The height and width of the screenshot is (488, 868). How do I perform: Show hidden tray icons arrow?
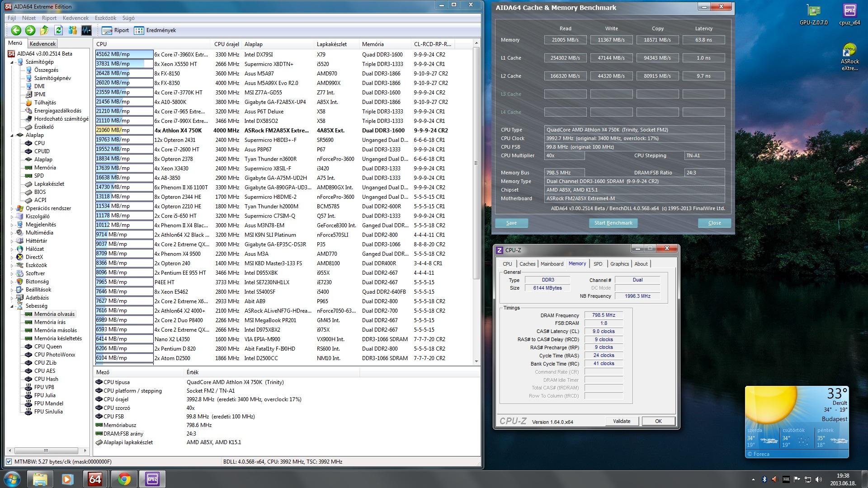pos(753,479)
